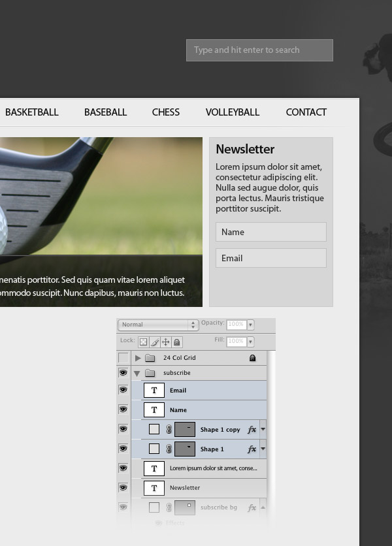Screen dimensions: 392x546
Task: Click the padlock on 24 Col Grid group
Action: coord(253,358)
